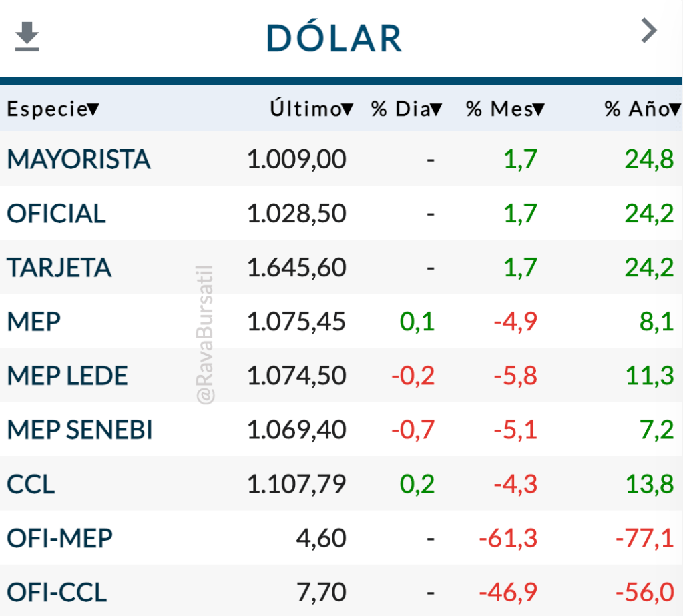Sort table by Último column
The image size is (683, 616).
(x=311, y=109)
